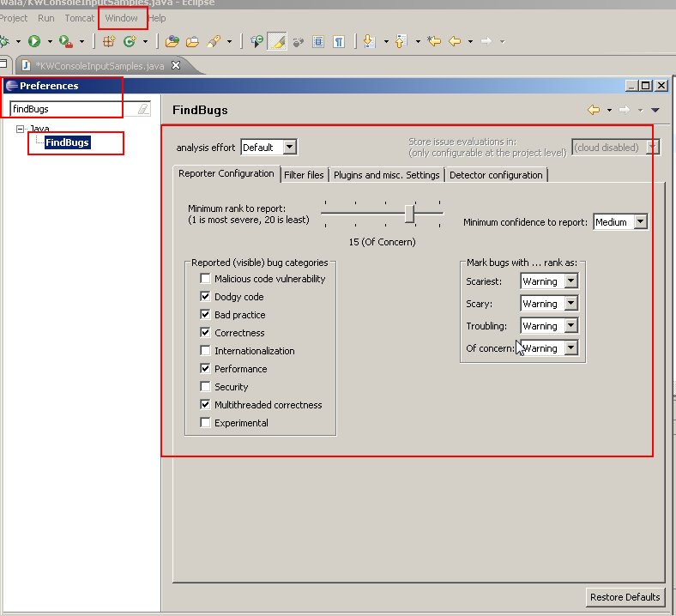This screenshot has width=676, height=616.
Task: Open the Preferences Back history dropdown arrow
Action: pyautogui.click(x=609, y=111)
